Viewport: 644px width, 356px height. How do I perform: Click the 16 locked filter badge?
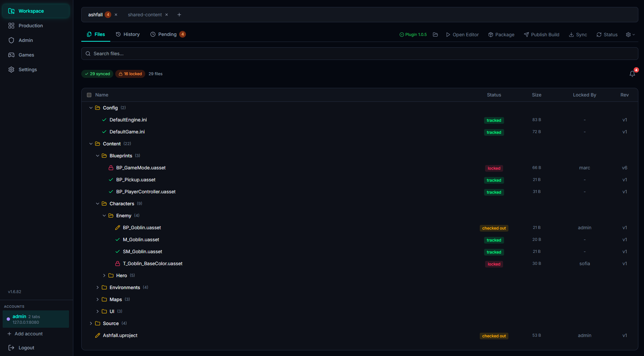pos(130,74)
